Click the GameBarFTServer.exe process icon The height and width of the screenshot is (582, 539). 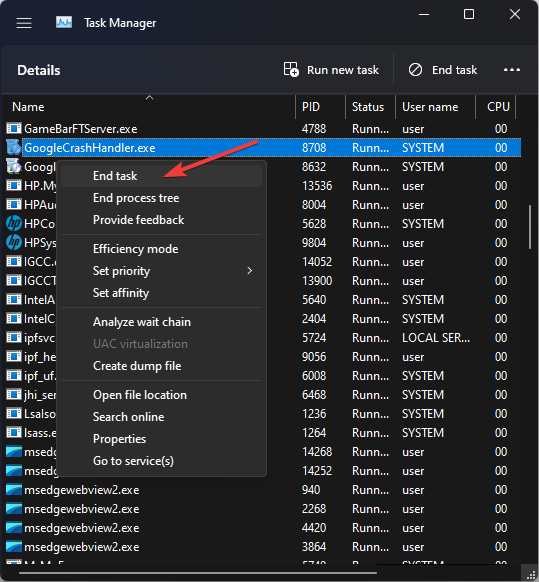pyautogui.click(x=14, y=128)
